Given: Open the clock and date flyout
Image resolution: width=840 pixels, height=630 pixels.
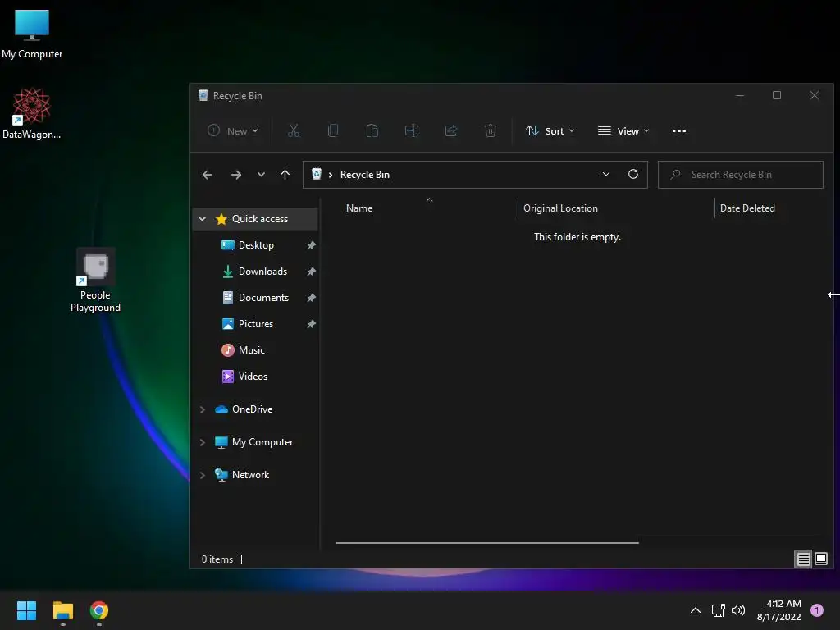Looking at the screenshot, I should pos(779,610).
